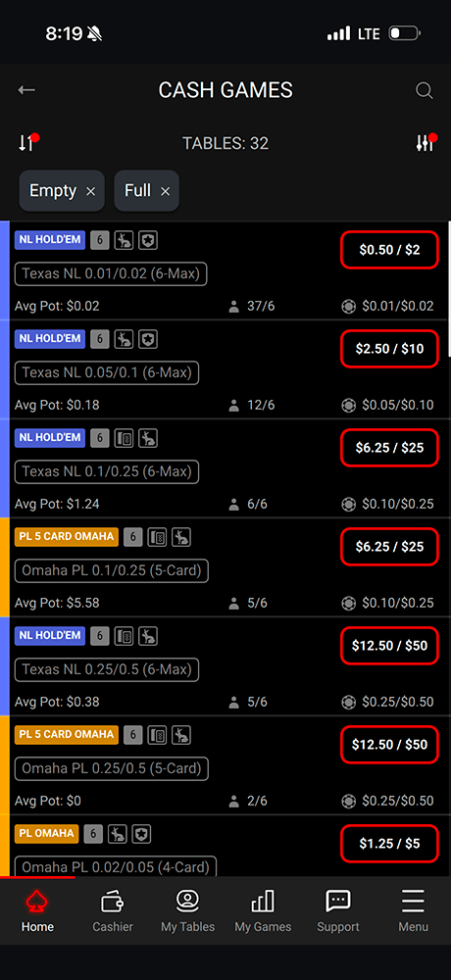Tap $6.25 / $25 on Omaha PL 0.1/0.25
This screenshot has height=980, width=451.
(389, 547)
